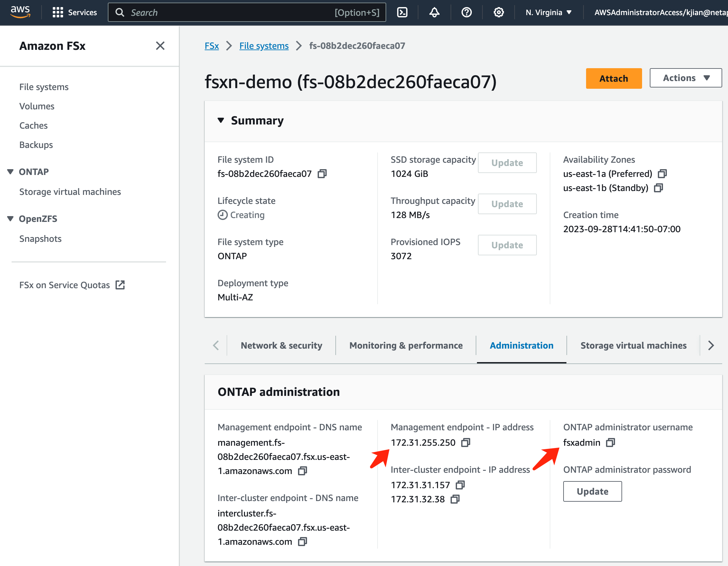Open Storage virtual machines in the sidebar
The image size is (728, 566).
click(70, 192)
